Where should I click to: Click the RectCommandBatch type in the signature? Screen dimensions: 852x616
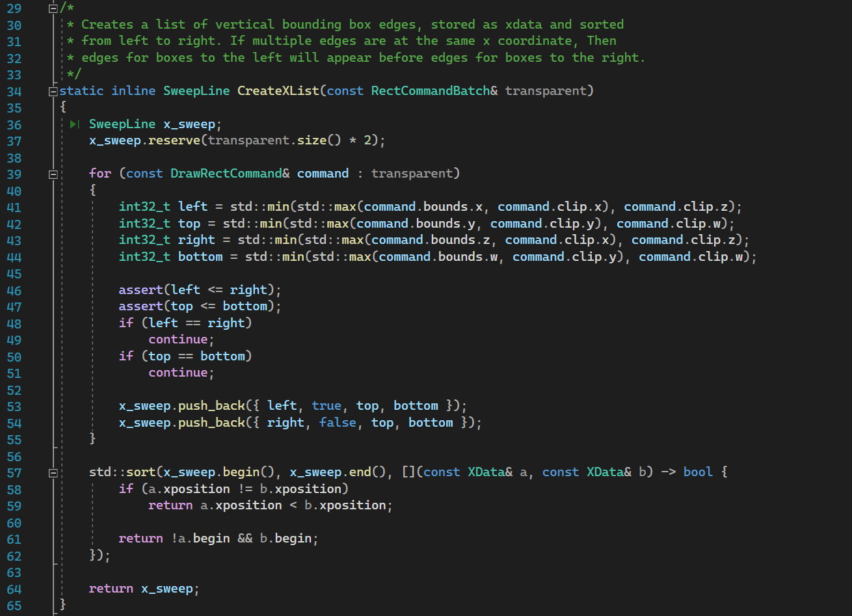pos(431,91)
